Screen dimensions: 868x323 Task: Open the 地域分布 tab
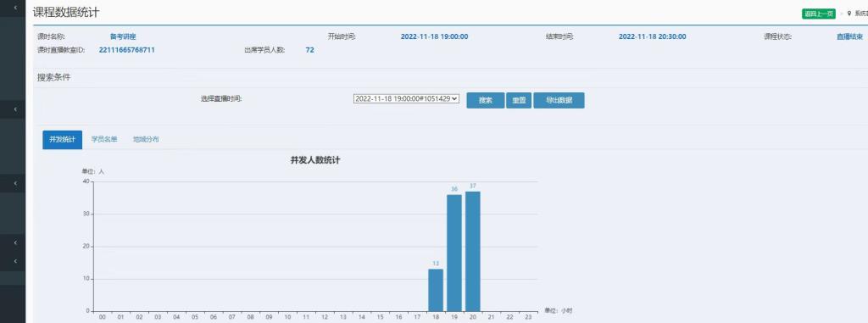[x=146, y=140]
